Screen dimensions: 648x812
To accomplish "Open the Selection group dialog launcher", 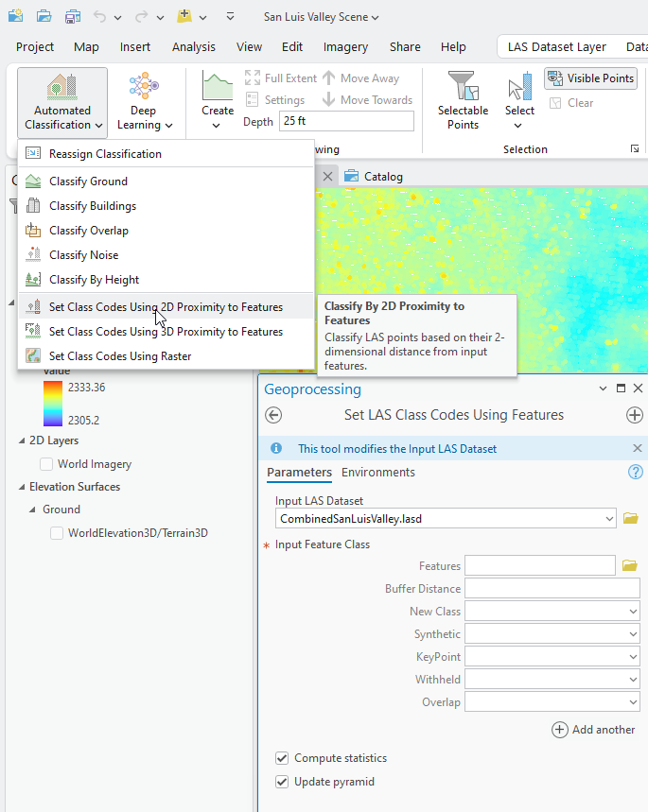I will coord(635,149).
